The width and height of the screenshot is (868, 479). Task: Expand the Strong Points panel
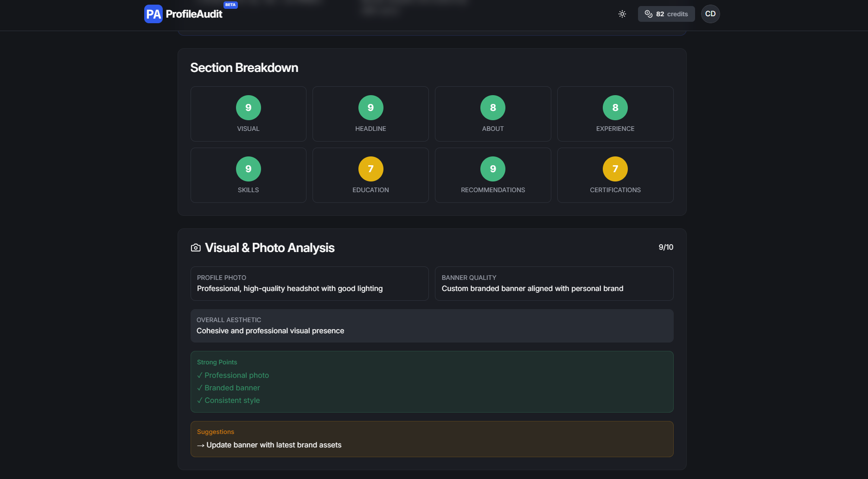coord(432,382)
